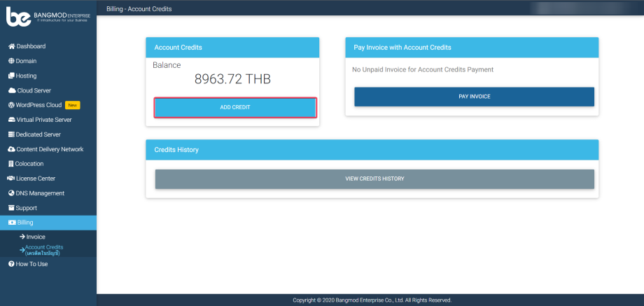The width and height of the screenshot is (644, 306).
Task: Click the PAY INVOICE button
Action: tap(475, 97)
